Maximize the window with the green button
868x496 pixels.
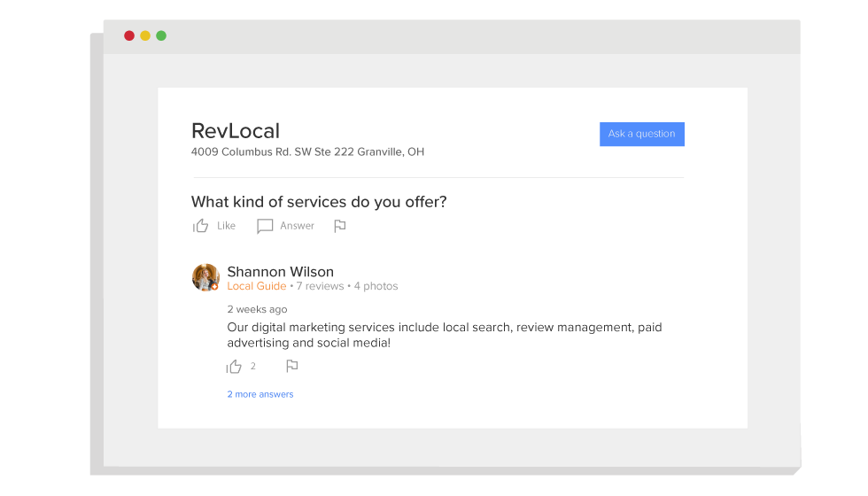coord(161,36)
